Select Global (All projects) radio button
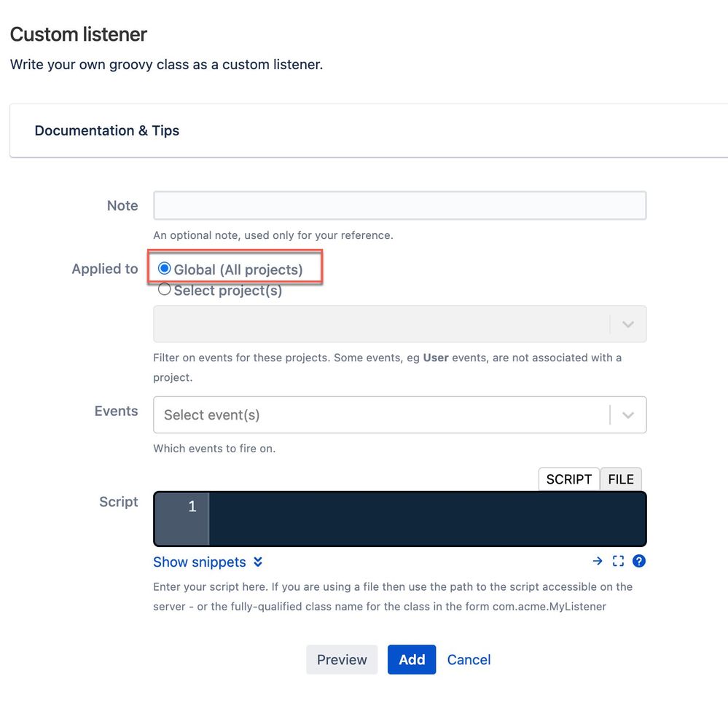This screenshot has height=716, width=728. coord(164,268)
